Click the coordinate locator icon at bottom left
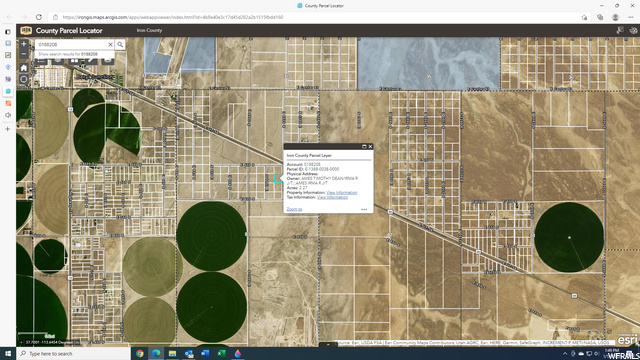Viewport: 640px width, 360px height. tap(21, 342)
